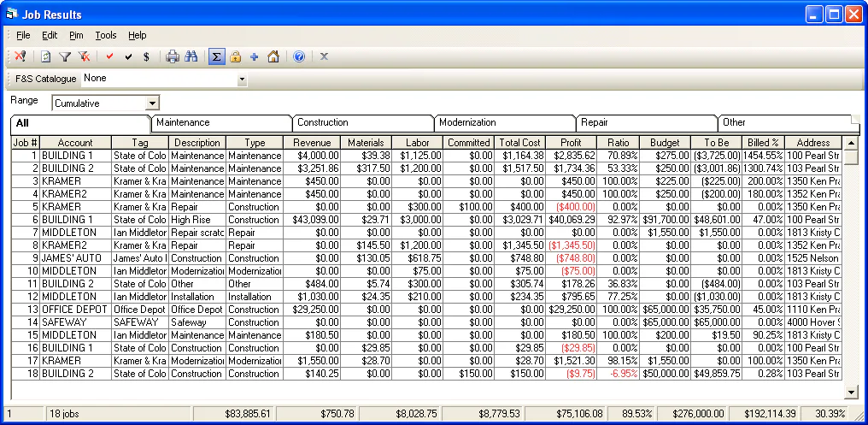Switch to the Modernization tab

504,122
